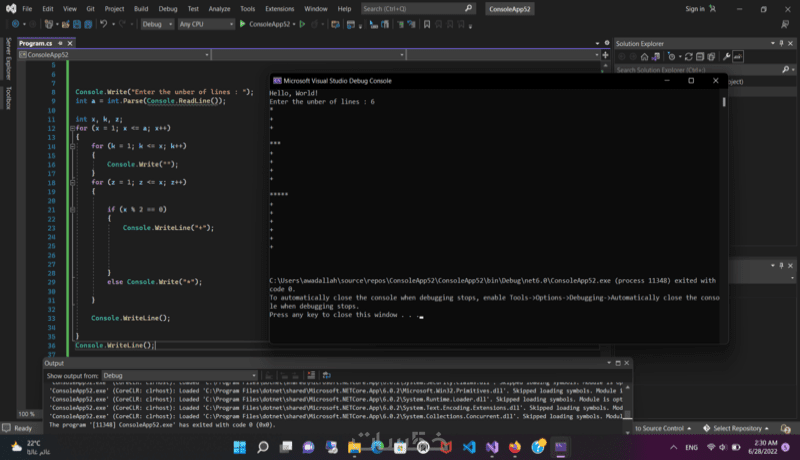This screenshot has width=800, height=460.
Task: Show All Files icon in Solution Explorer
Action: 711,57
